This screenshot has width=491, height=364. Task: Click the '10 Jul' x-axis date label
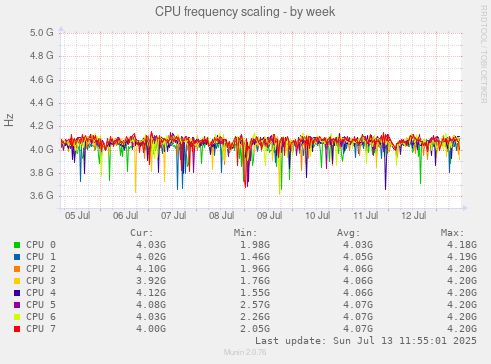coord(318,216)
